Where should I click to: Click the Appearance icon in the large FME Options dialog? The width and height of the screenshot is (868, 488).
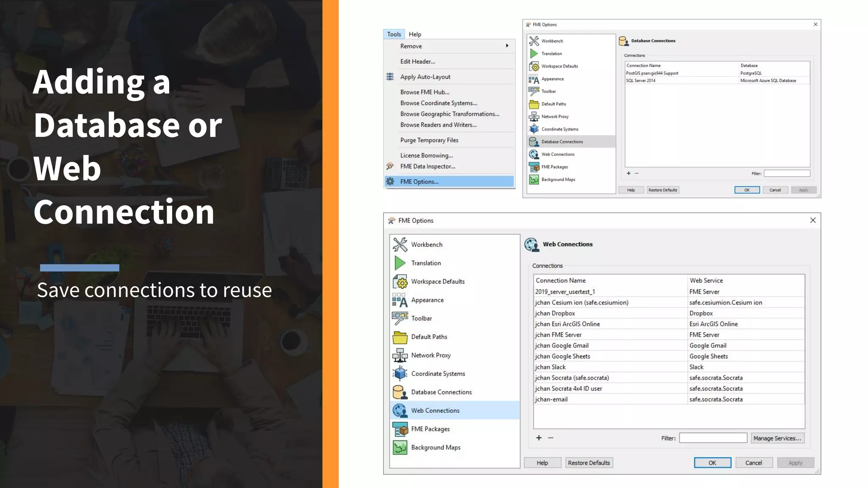tap(400, 300)
